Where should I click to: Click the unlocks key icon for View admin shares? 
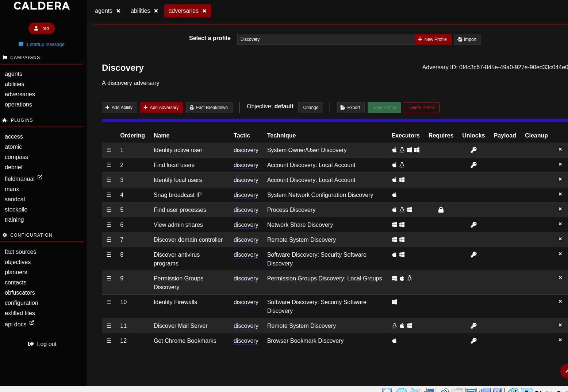pyautogui.click(x=473, y=225)
